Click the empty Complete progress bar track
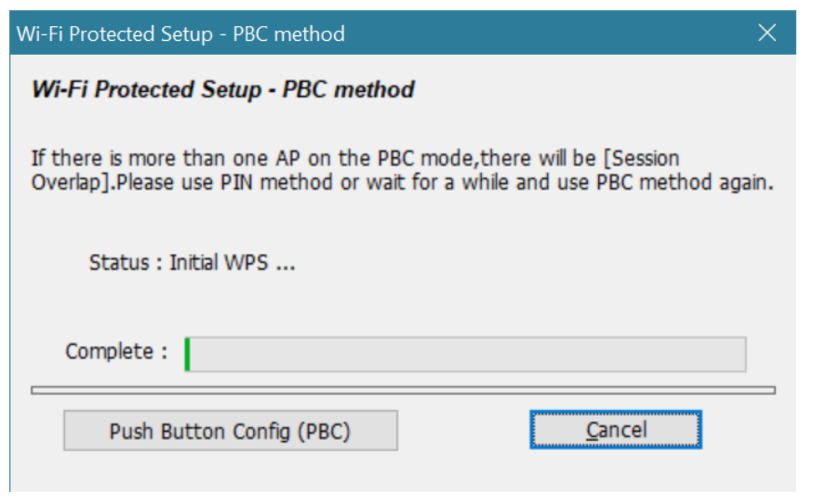The height and width of the screenshot is (504, 827). [x=467, y=353]
